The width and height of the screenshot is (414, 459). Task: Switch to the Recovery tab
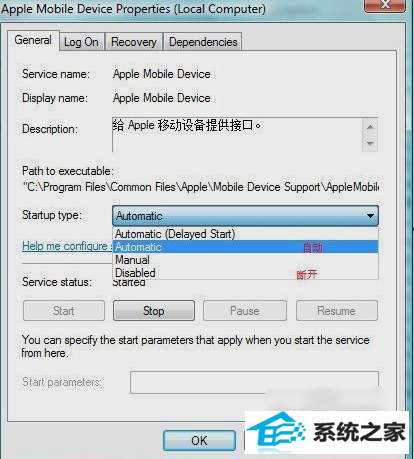coord(134,42)
